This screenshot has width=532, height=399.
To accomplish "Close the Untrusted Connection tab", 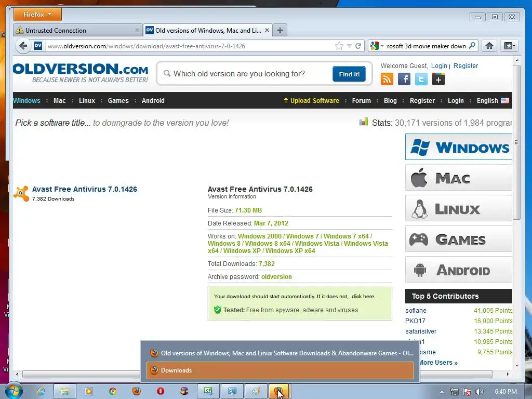I will coord(137,30).
